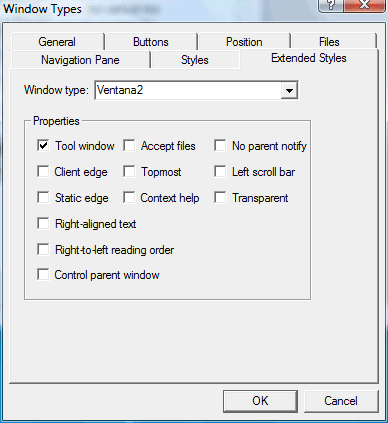
Task: Check Right-to-left reading order
Action: [43, 250]
